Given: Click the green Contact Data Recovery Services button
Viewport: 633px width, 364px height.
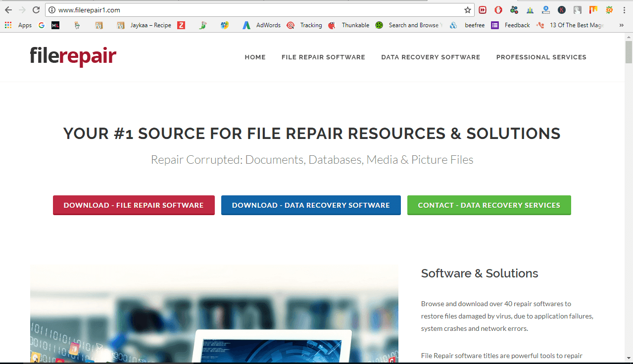Looking at the screenshot, I should click(x=489, y=205).
